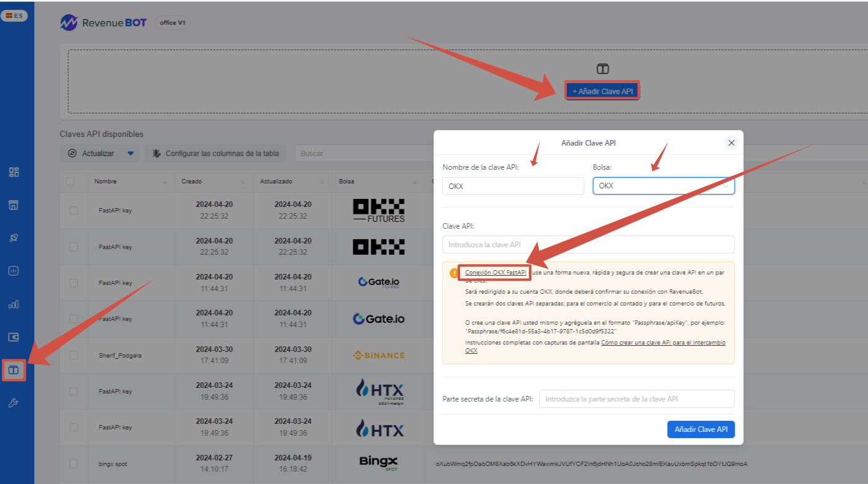
Task: Click the Creado column header
Action: pos(192,182)
